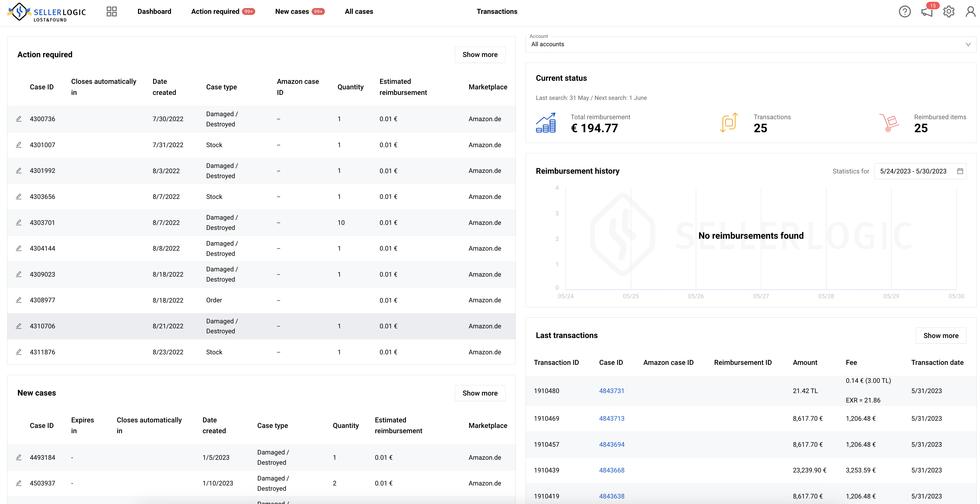Go to the Transactions menu item
This screenshot has width=980, height=504.
tap(497, 11)
